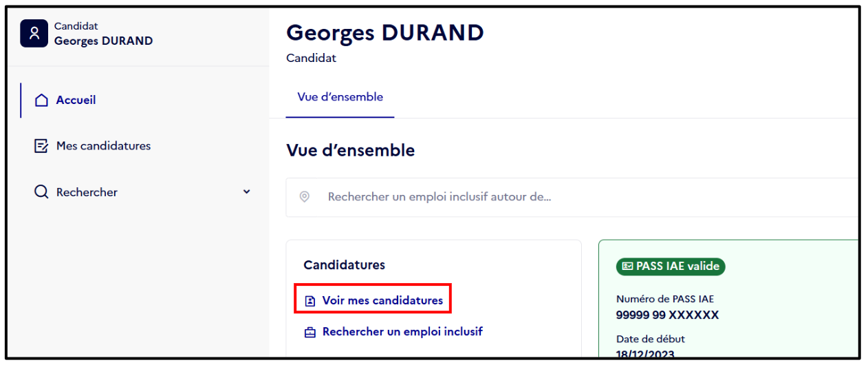Click the green PASS IAE valide badge

671,267
